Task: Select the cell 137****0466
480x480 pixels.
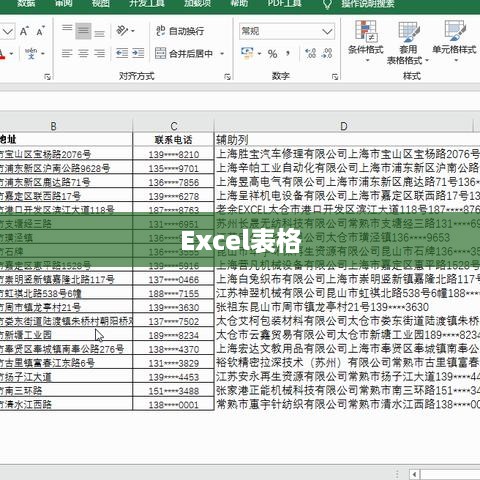Action: [x=173, y=280]
